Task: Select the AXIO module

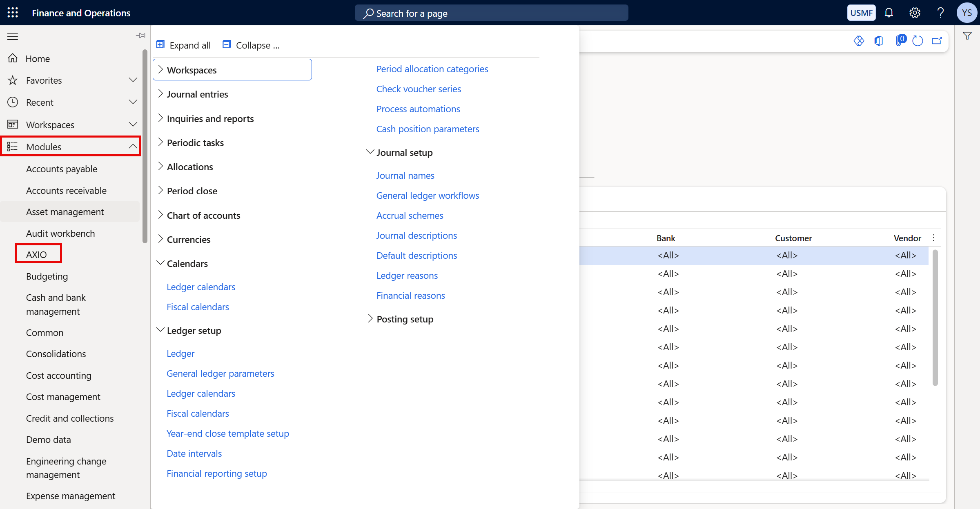Action: 38,253
